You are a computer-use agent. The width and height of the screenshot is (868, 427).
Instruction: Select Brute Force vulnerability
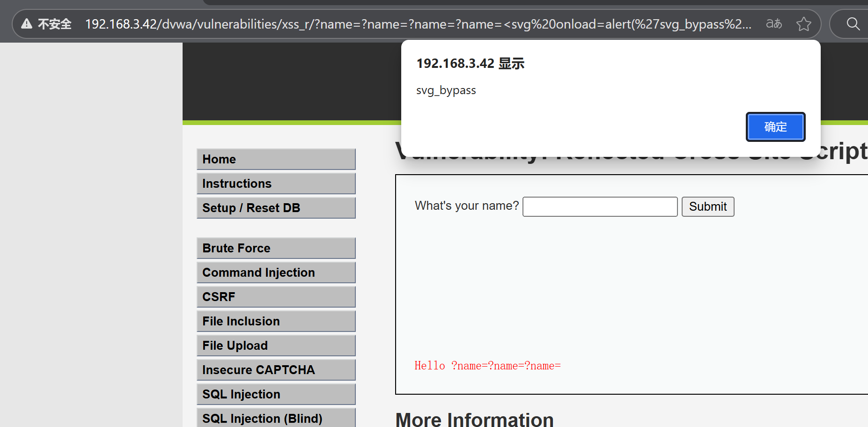(x=276, y=248)
